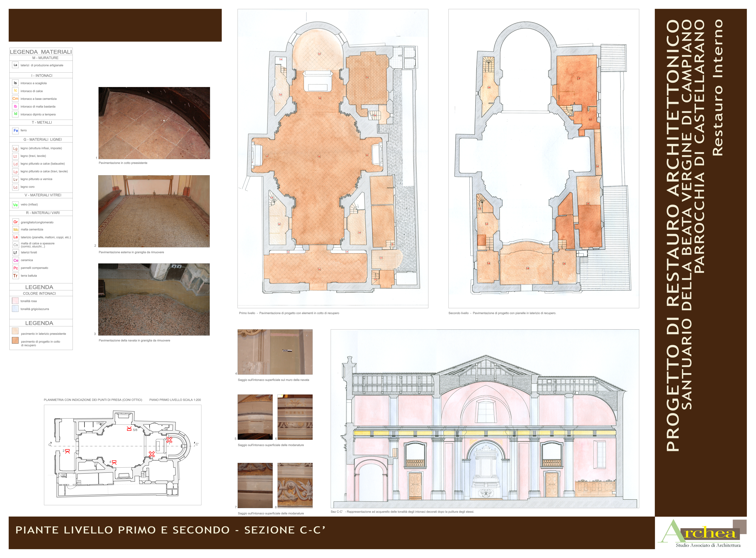Open photo 4 saggio intonaco muro navata
Image resolution: width=756 pixels, height=558 pixels.
(x=275, y=352)
